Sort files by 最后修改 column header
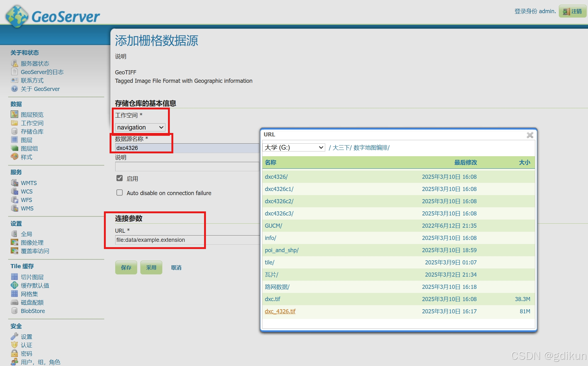 tap(466, 162)
